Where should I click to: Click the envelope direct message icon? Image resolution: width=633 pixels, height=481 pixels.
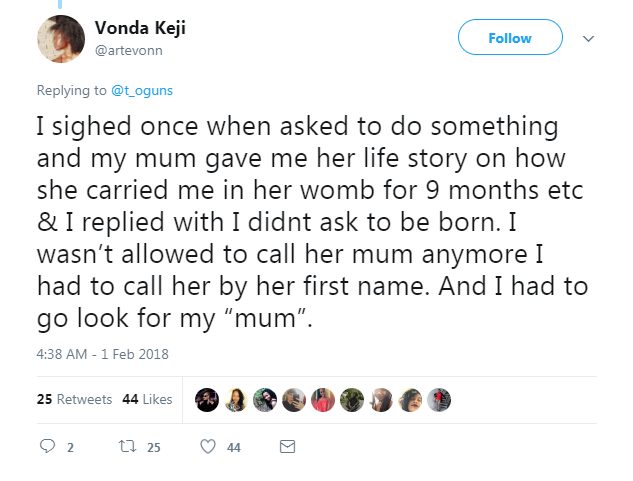(287, 448)
